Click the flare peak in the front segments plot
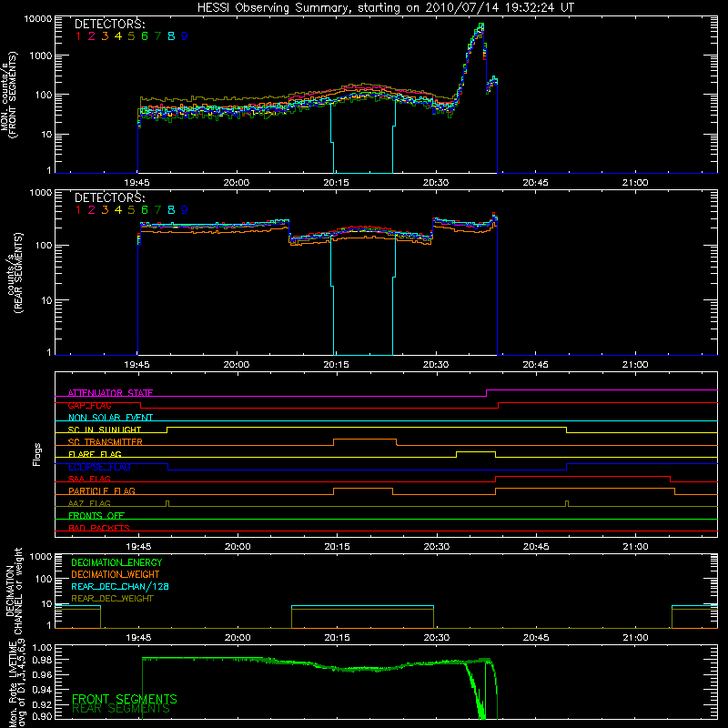This screenshot has width=728, height=728. [x=481, y=25]
